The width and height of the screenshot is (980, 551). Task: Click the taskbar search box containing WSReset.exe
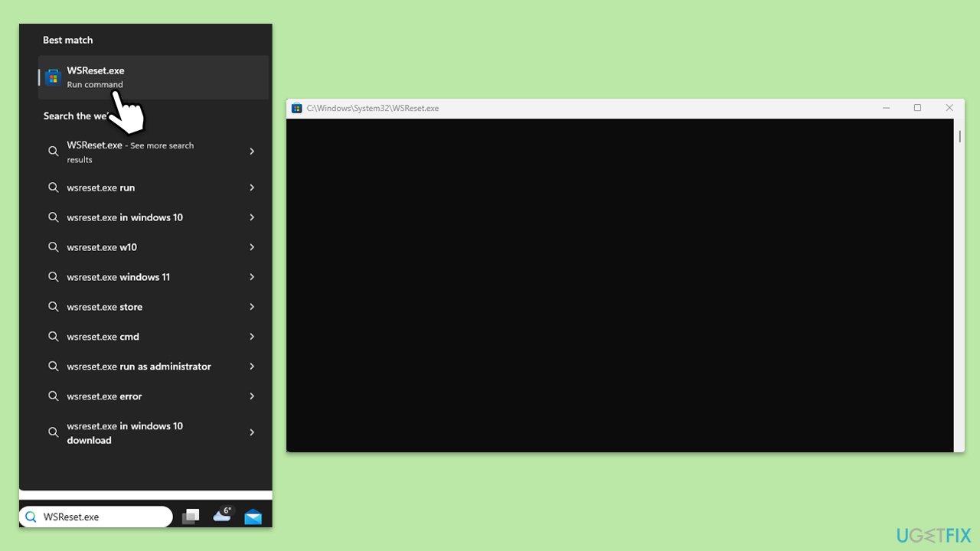[x=96, y=517]
